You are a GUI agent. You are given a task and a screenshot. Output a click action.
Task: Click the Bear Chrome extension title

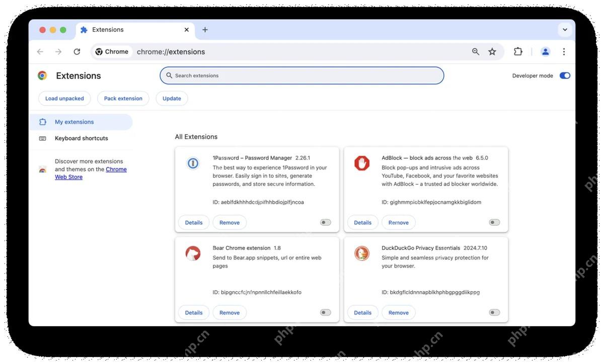coord(242,248)
